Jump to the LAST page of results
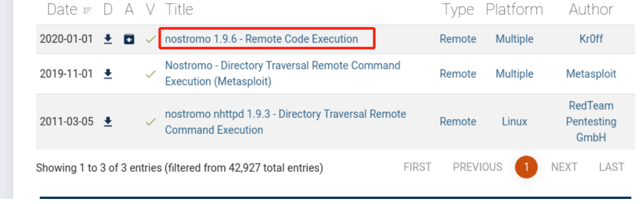 [x=611, y=167]
